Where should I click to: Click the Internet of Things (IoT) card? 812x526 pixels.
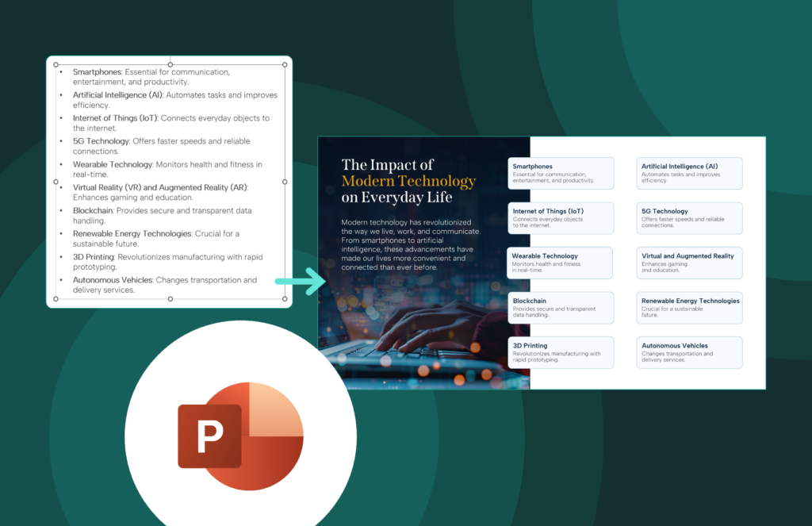(x=561, y=218)
